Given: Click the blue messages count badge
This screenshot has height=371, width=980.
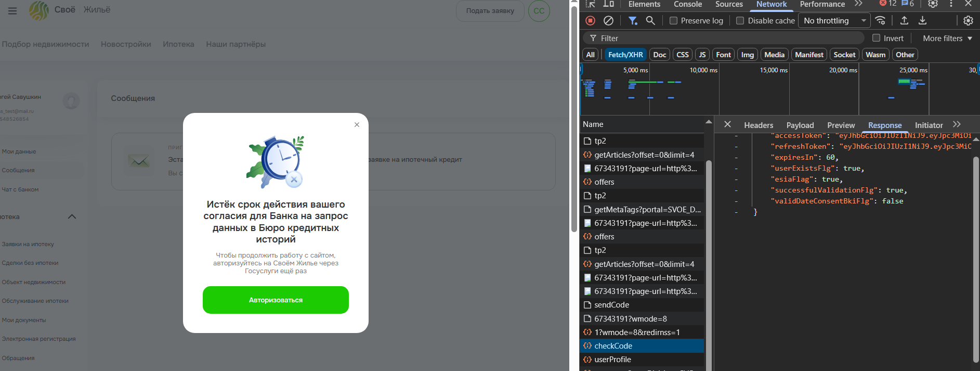Looking at the screenshot, I should [908, 4].
